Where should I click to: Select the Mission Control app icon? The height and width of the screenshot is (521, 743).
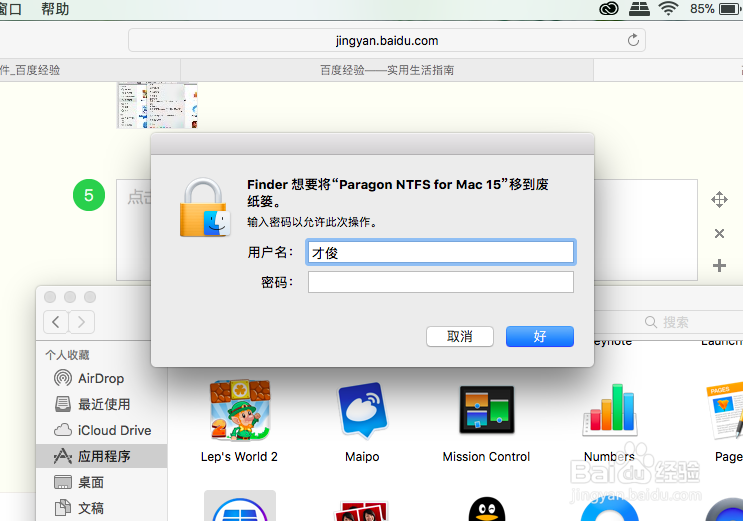click(487, 410)
